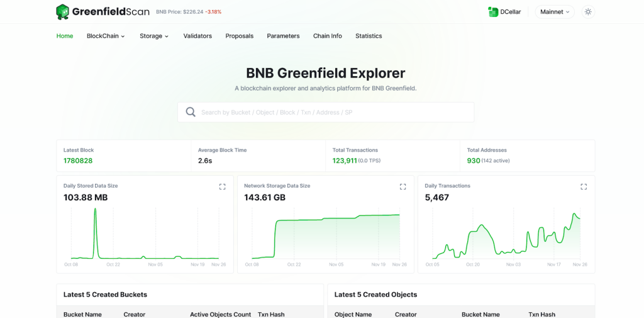Open the BlockChain menu dropdown

[x=106, y=36]
